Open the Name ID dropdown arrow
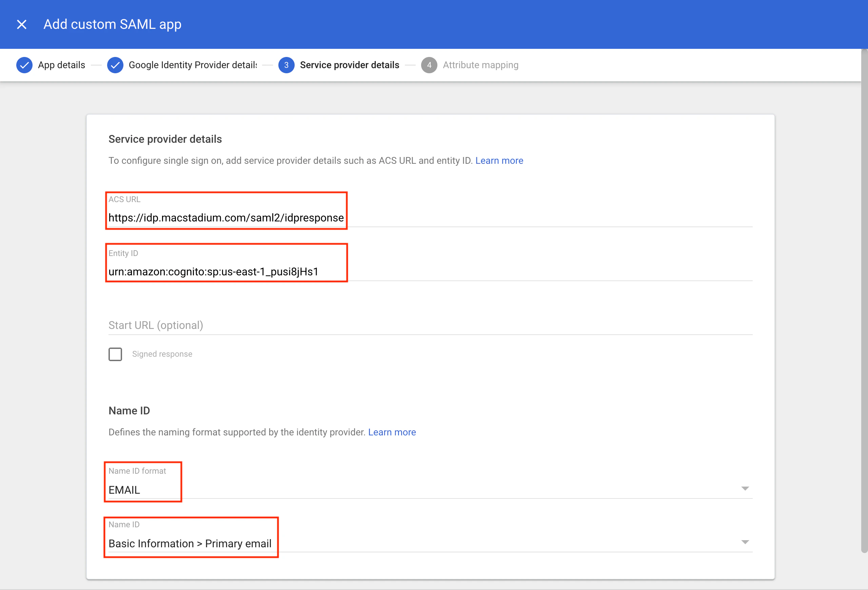868x590 pixels. tap(745, 542)
